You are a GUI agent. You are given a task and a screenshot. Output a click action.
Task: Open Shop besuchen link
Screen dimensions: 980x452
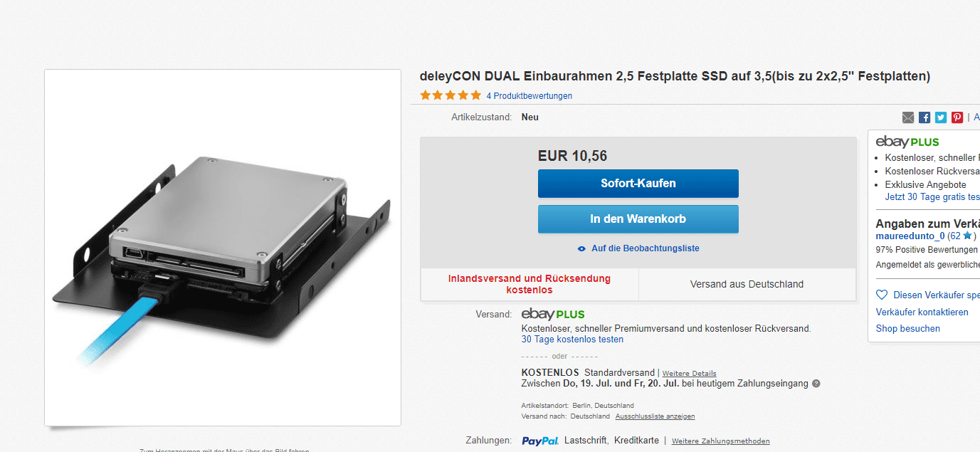click(x=908, y=328)
